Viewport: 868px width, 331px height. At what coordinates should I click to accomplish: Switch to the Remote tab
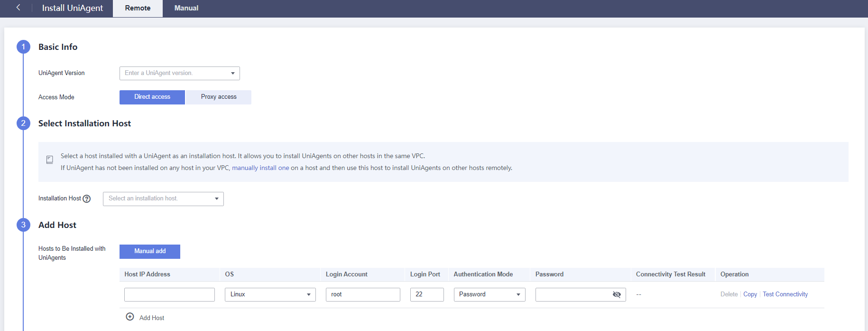coord(138,8)
